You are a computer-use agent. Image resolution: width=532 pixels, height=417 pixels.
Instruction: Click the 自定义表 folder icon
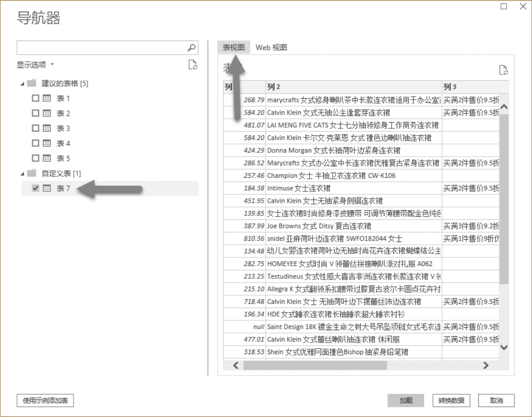tap(32, 173)
